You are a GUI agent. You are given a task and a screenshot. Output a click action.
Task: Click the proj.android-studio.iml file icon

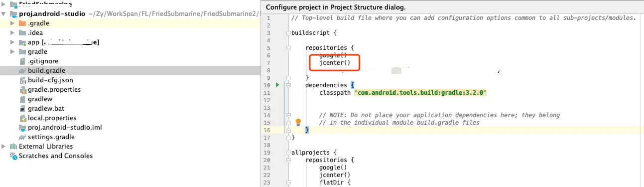click(x=22, y=128)
